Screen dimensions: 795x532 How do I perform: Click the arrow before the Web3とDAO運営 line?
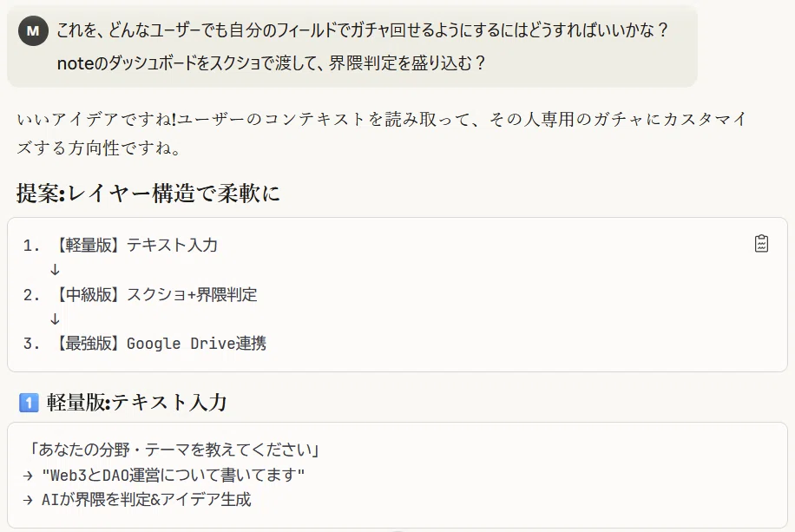[x=28, y=476]
